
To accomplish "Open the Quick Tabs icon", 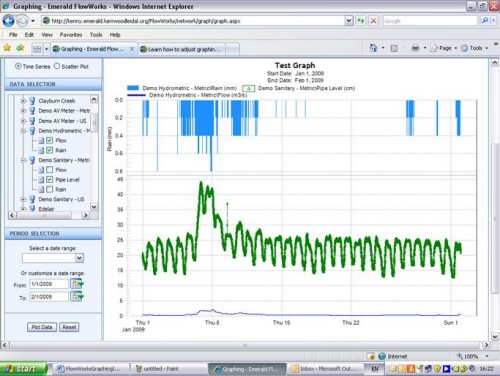I will coord(37,49).
